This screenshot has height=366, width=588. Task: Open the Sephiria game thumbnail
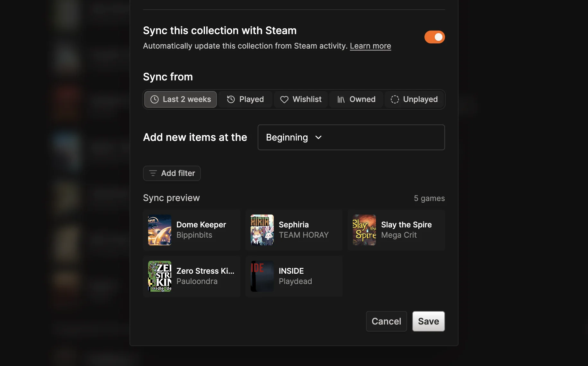coord(262,230)
